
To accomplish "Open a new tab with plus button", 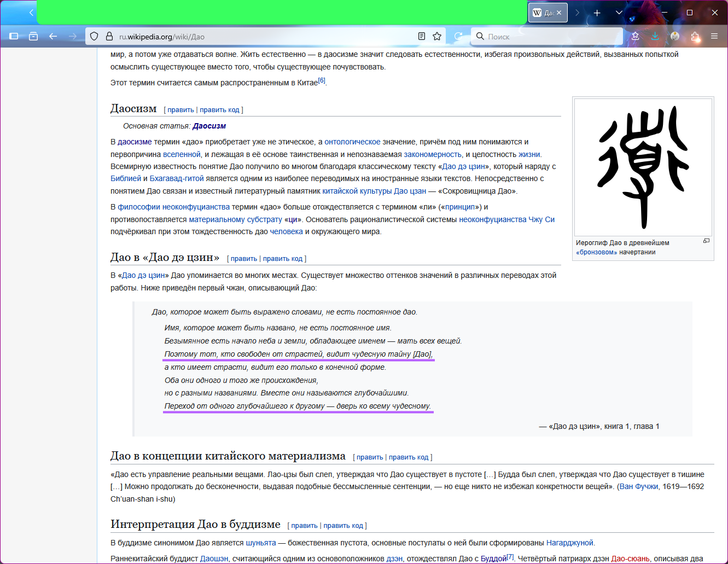I will (x=597, y=13).
